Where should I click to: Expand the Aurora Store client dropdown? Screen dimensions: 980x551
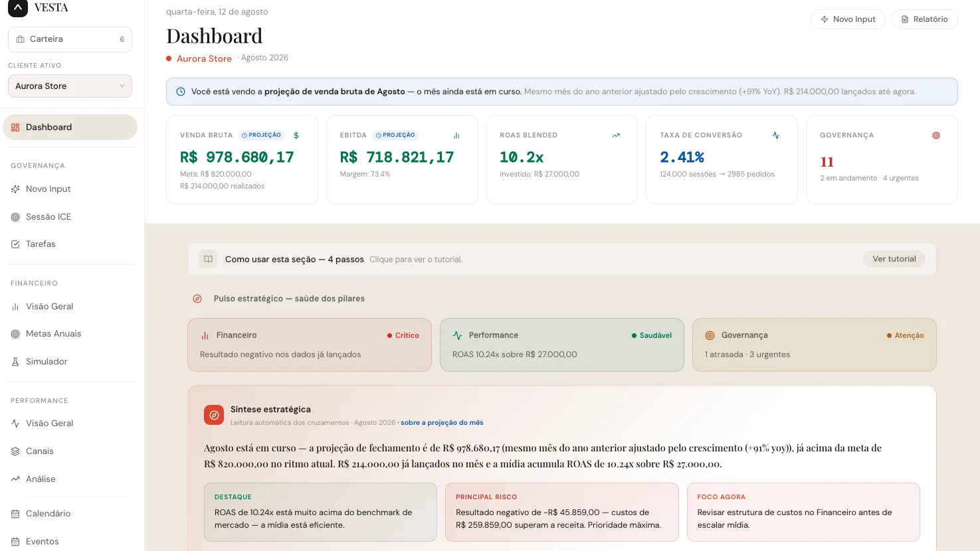70,86
